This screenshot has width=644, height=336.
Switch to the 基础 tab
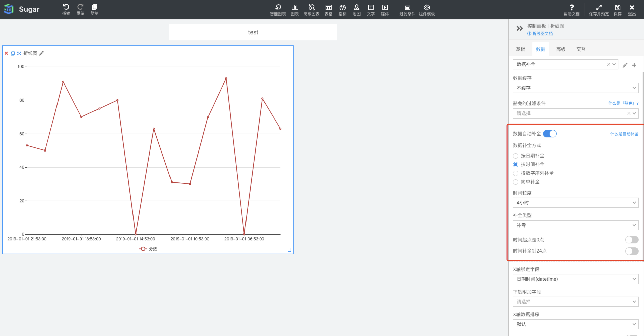click(521, 49)
